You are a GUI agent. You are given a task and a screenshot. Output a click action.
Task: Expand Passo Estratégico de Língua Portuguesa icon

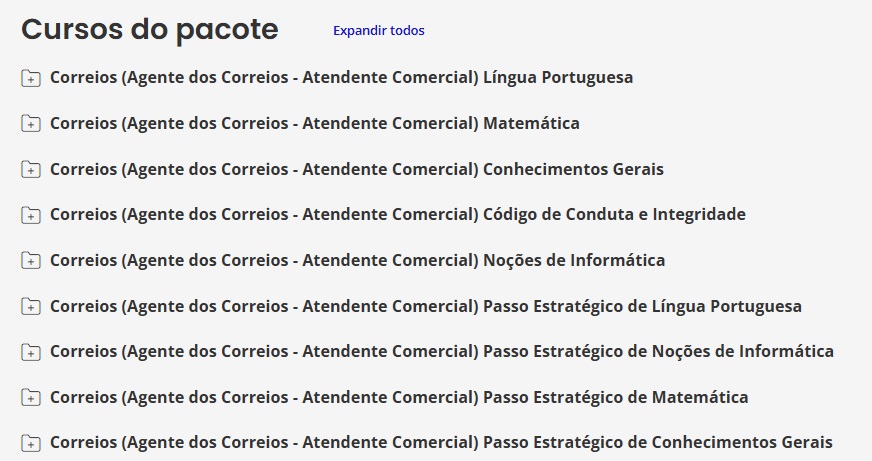tap(31, 307)
